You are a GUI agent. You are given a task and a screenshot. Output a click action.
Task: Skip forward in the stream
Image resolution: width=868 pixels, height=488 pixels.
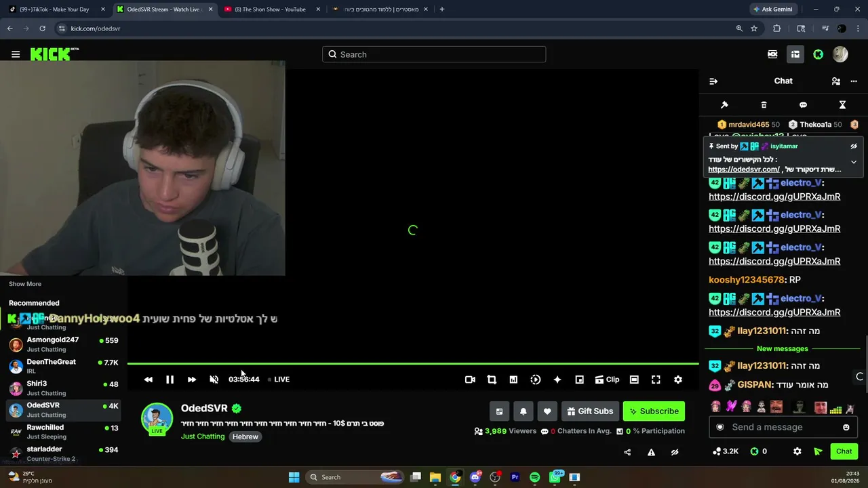click(192, 380)
